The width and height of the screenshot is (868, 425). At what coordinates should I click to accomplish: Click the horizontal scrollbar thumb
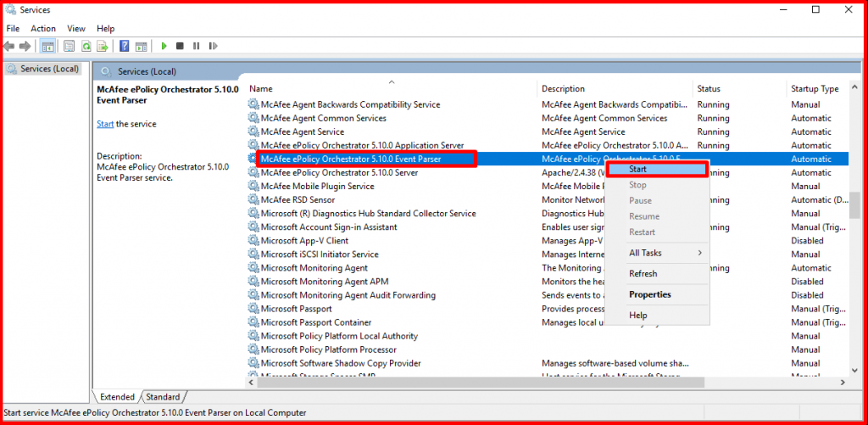coord(481,383)
